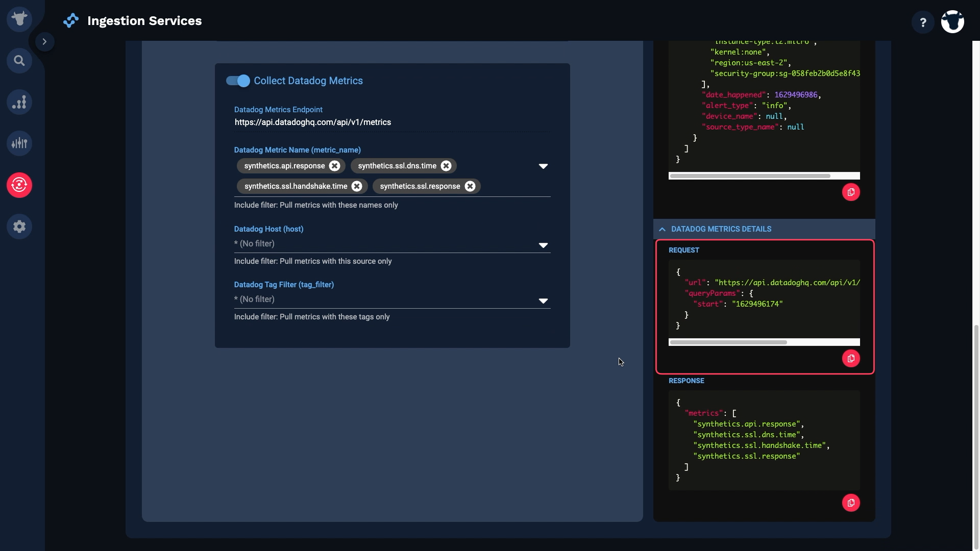Open the Datadog Tag Filter dropdown

(x=392, y=300)
